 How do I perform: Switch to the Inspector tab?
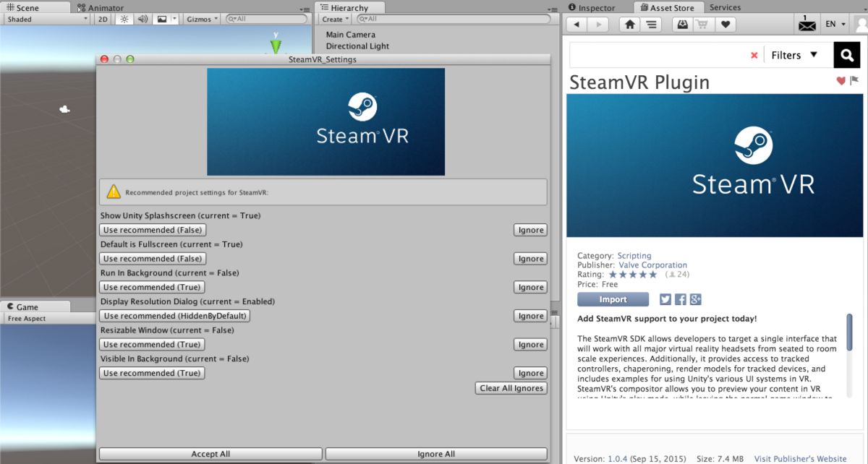591,7
